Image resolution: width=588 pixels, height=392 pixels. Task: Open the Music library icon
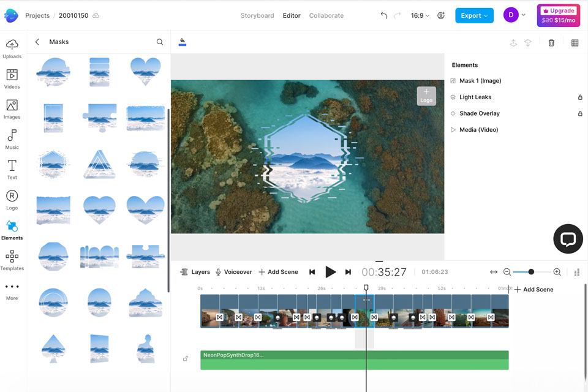[12, 139]
